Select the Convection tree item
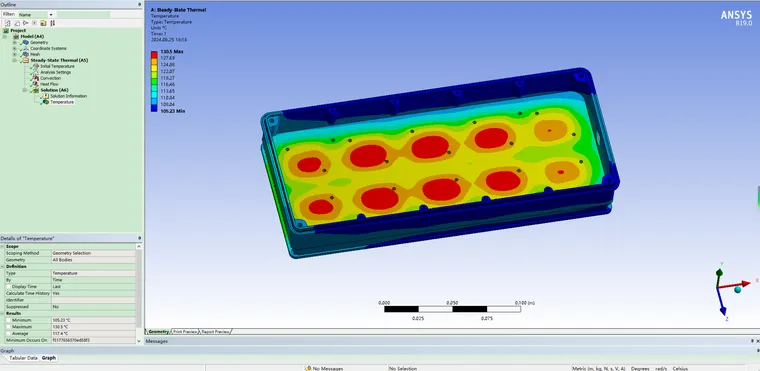 [50, 78]
